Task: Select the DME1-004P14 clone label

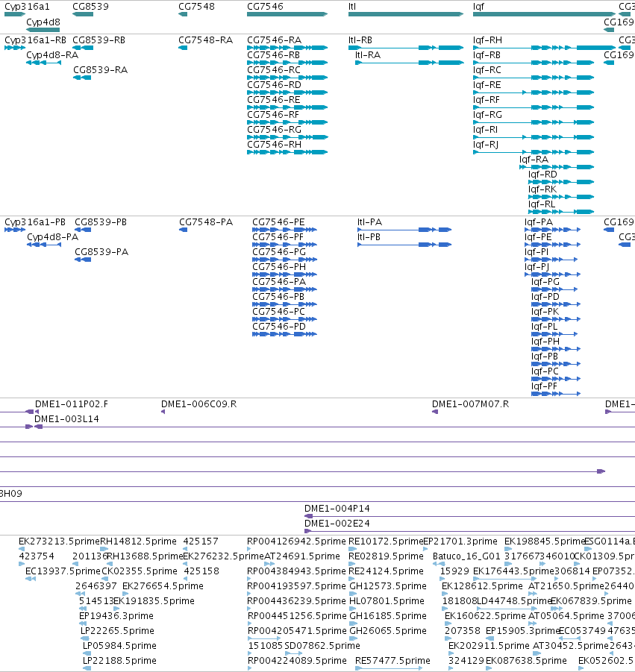Action: pyautogui.click(x=337, y=509)
